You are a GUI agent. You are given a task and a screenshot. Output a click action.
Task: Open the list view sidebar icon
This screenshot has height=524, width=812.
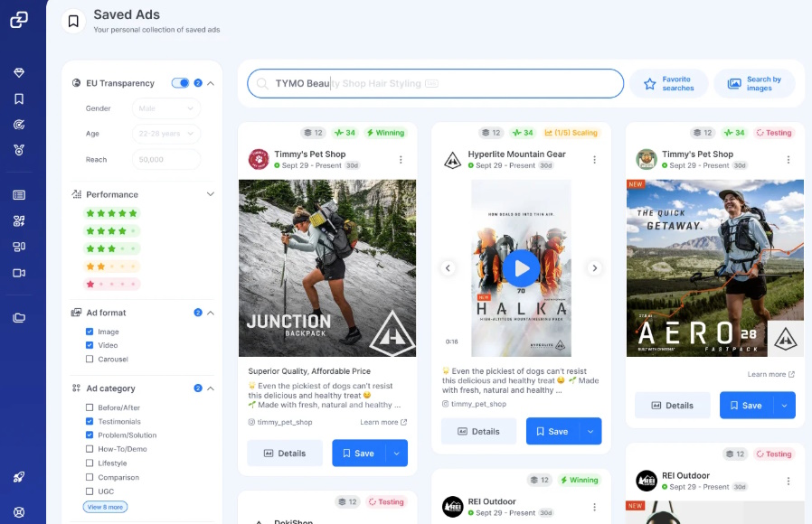(19, 195)
